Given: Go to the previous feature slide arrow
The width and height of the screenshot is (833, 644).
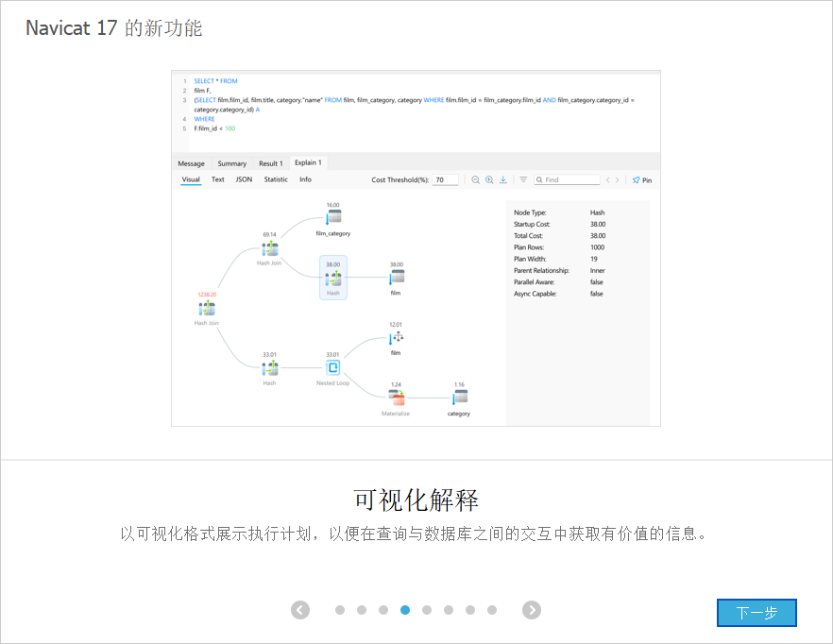Looking at the screenshot, I should tap(300, 610).
